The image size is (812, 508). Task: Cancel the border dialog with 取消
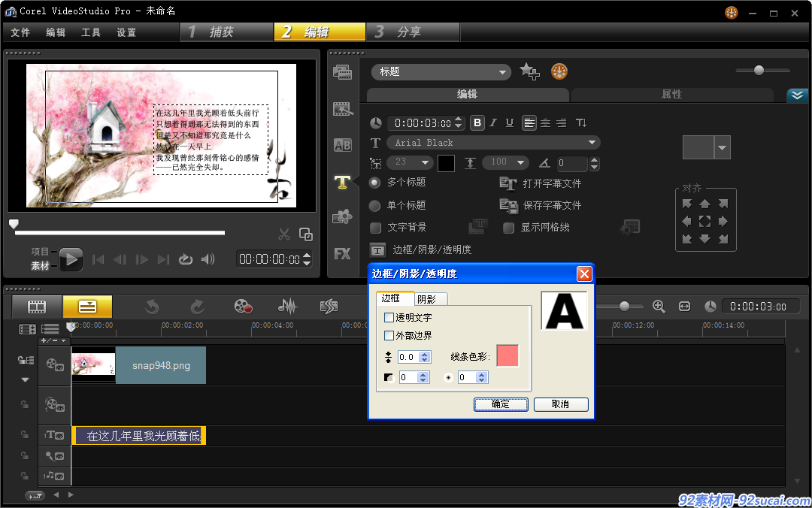[x=561, y=404]
